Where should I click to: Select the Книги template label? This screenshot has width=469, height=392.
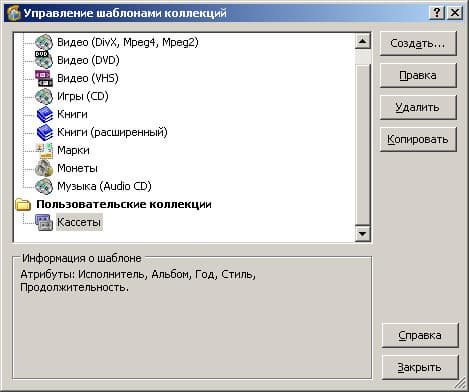point(72,114)
